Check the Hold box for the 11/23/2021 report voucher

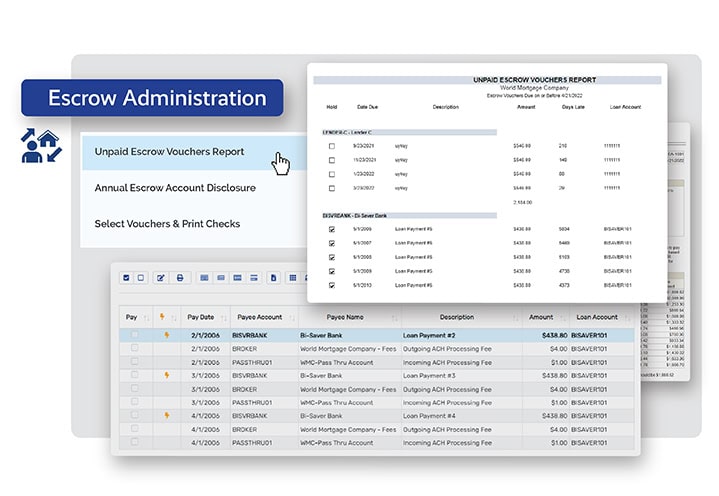click(x=332, y=160)
